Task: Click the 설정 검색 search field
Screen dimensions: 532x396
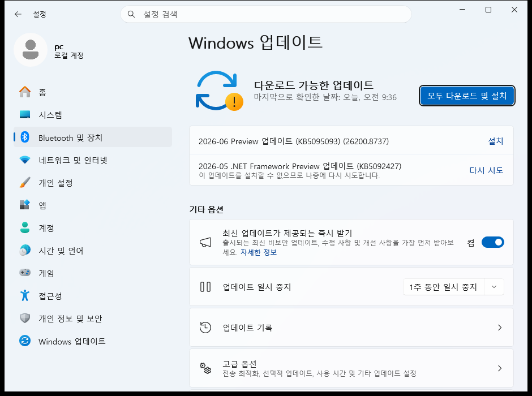Action: click(x=266, y=14)
